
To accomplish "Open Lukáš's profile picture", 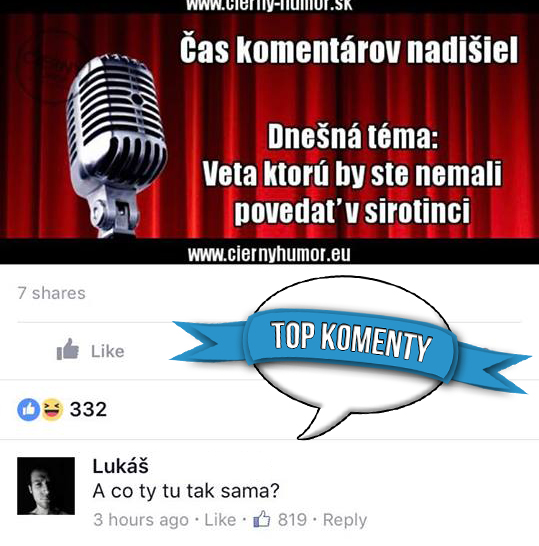I will pyautogui.click(x=46, y=486).
